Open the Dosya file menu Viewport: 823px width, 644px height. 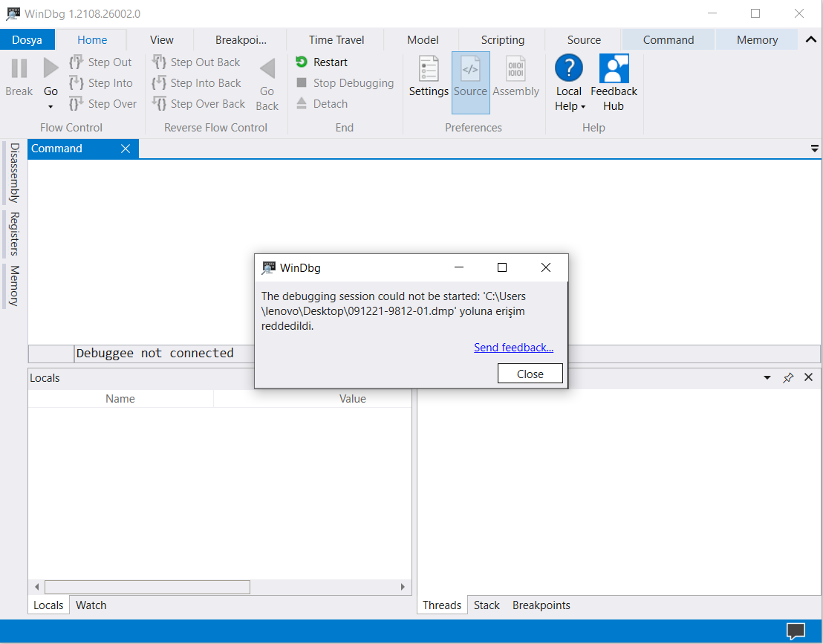pos(27,40)
